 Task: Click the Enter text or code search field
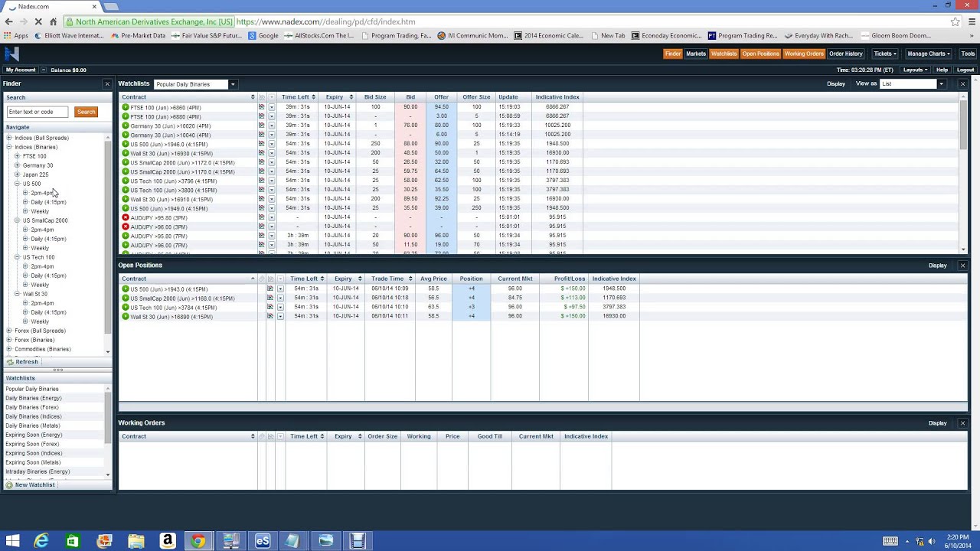[x=38, y=112]
